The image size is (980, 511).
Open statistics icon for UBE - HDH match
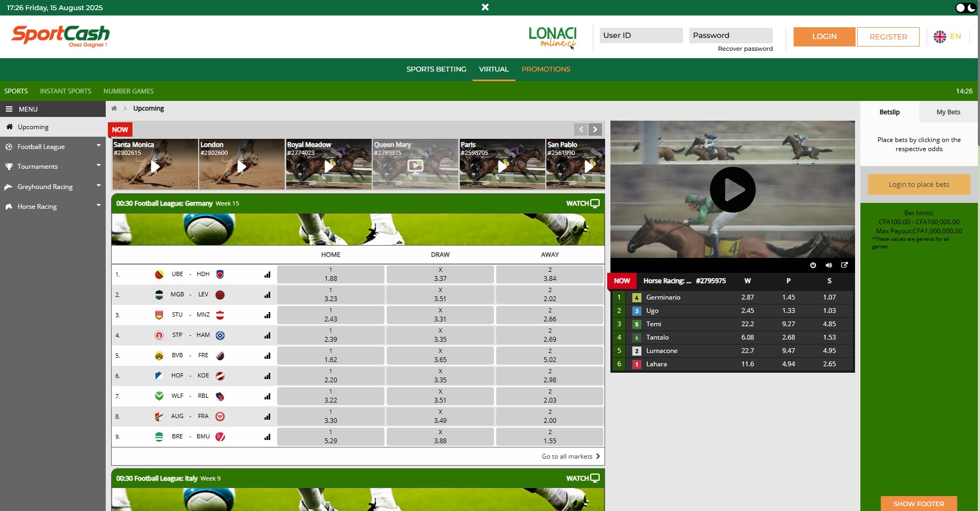[x=267, y=274]
